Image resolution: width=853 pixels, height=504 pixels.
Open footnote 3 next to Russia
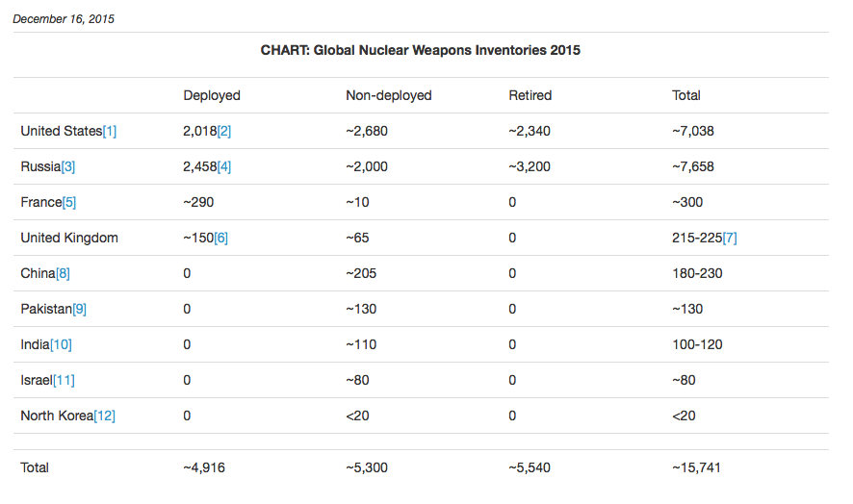point(68,166)
